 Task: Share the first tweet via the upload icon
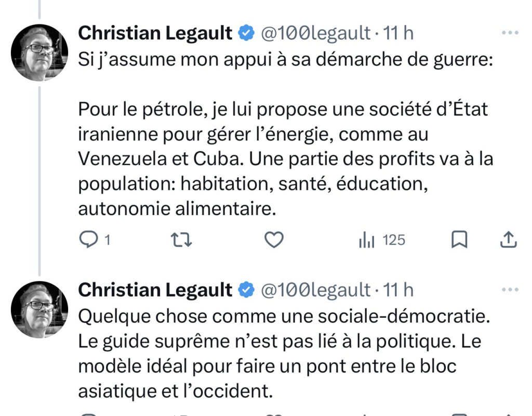coord(508,239)
